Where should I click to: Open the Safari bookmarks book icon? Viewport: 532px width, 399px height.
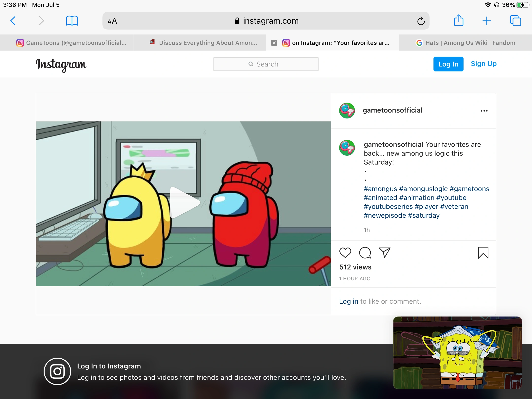tap(72, 21)
